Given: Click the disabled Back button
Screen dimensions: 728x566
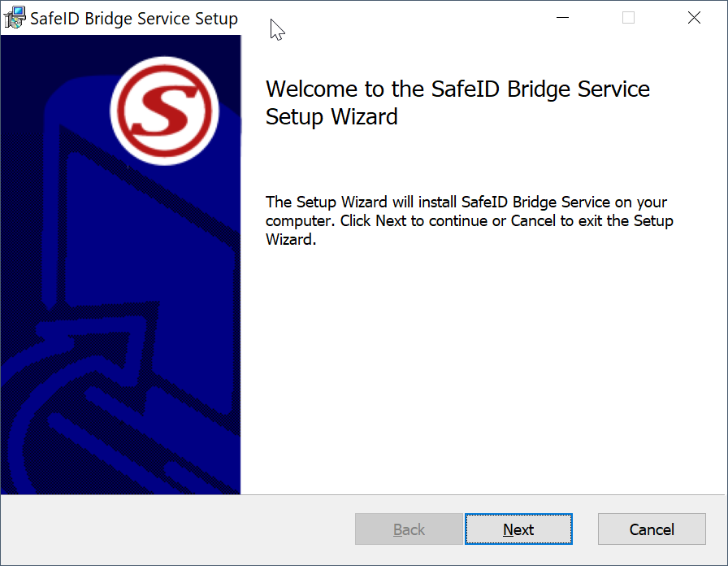Looking at the screenshot, I should click(409, 529).
